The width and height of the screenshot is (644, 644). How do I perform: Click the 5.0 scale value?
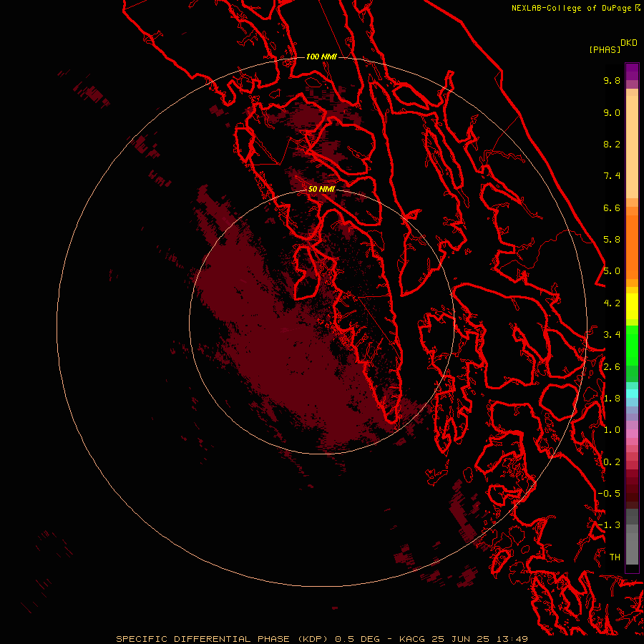(x=612, y=271)
